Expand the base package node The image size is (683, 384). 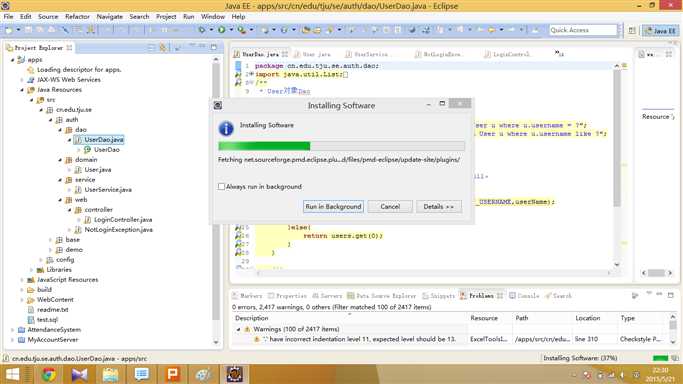[51, 240]
